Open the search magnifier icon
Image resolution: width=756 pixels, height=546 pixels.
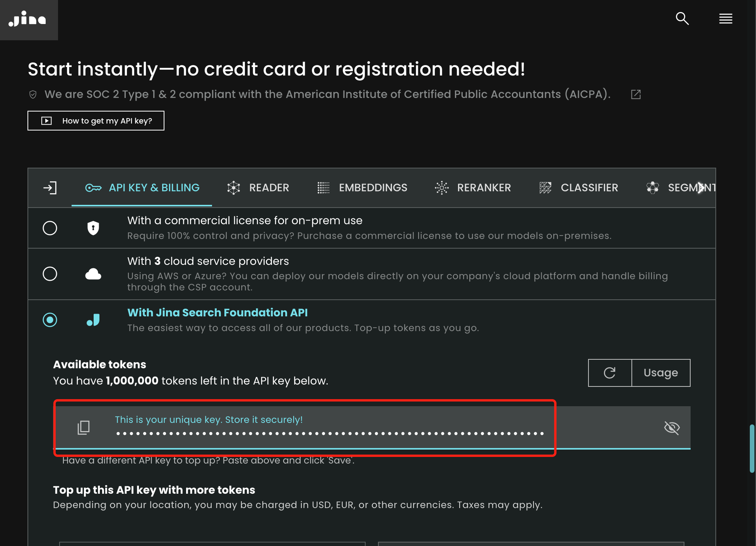tap(682, 19)
